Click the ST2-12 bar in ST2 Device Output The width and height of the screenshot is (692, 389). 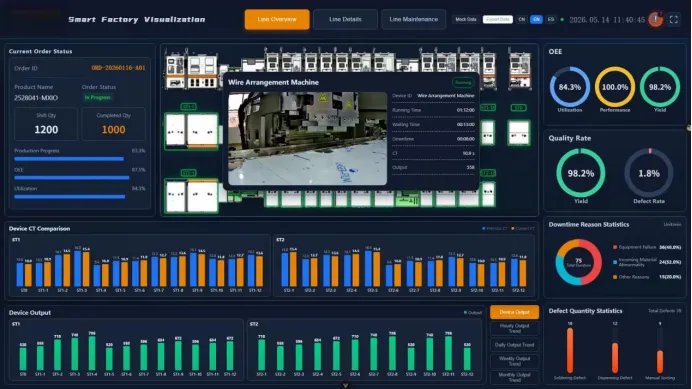pyautogui.click(x=467, y=359)
